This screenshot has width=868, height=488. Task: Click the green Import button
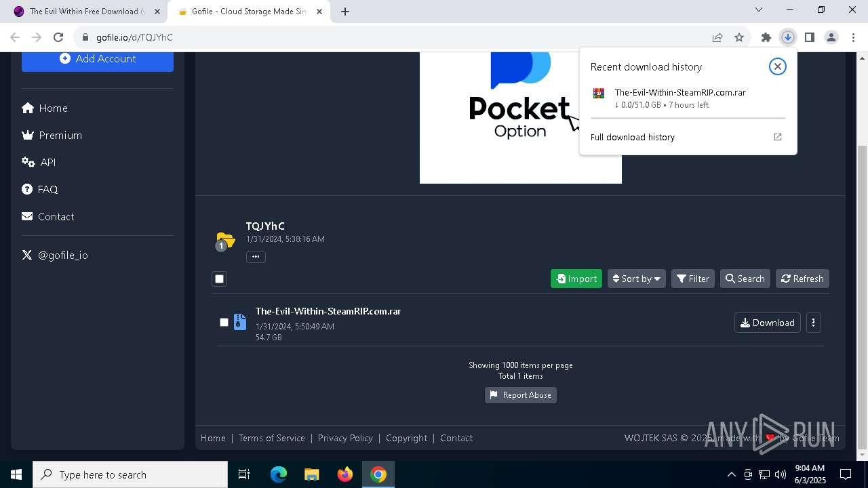pyautogui.click(x=576, y=279)
